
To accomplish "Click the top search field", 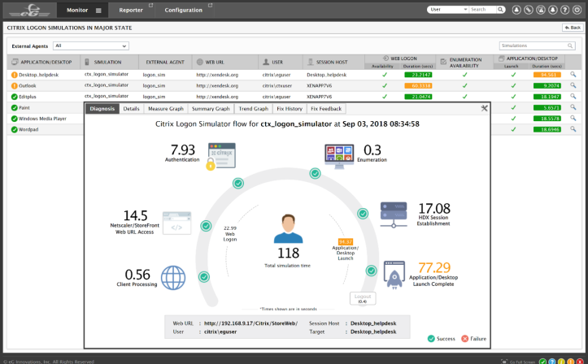I will click(482, 10).
